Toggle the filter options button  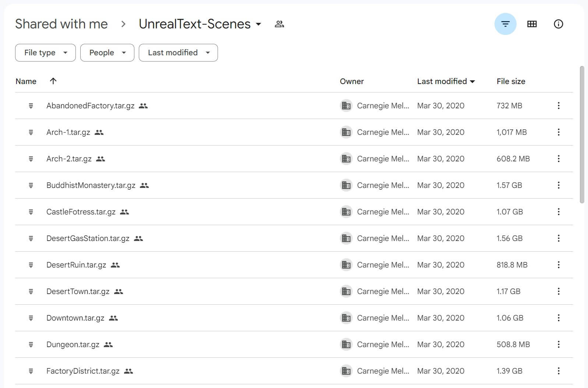[x=505, y=24]
